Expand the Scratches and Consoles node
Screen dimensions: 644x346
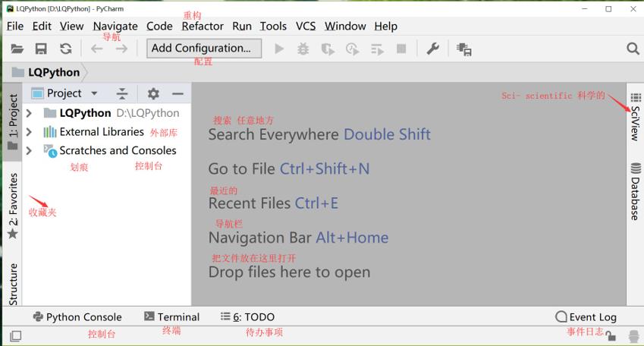point(29,151)
